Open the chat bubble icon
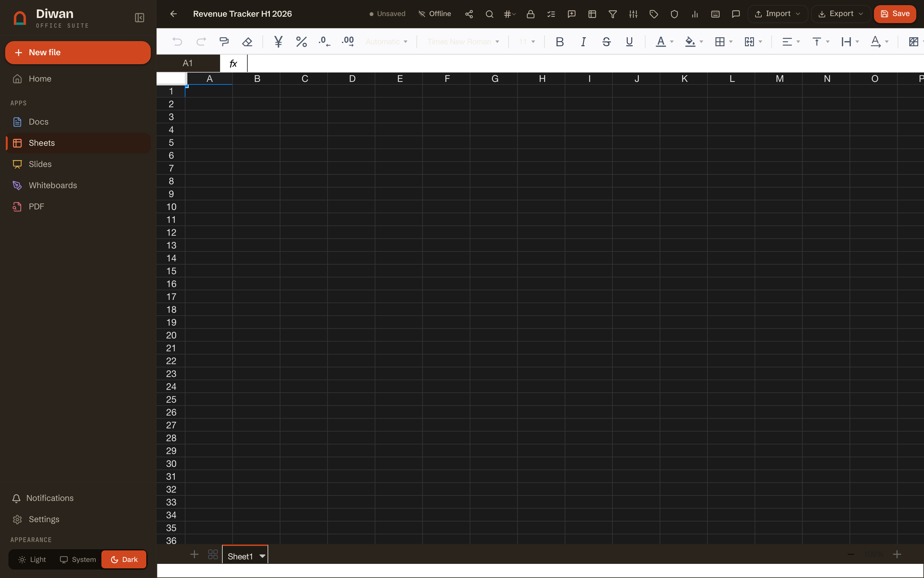924x578 pixels. click(x=736, y=14)
